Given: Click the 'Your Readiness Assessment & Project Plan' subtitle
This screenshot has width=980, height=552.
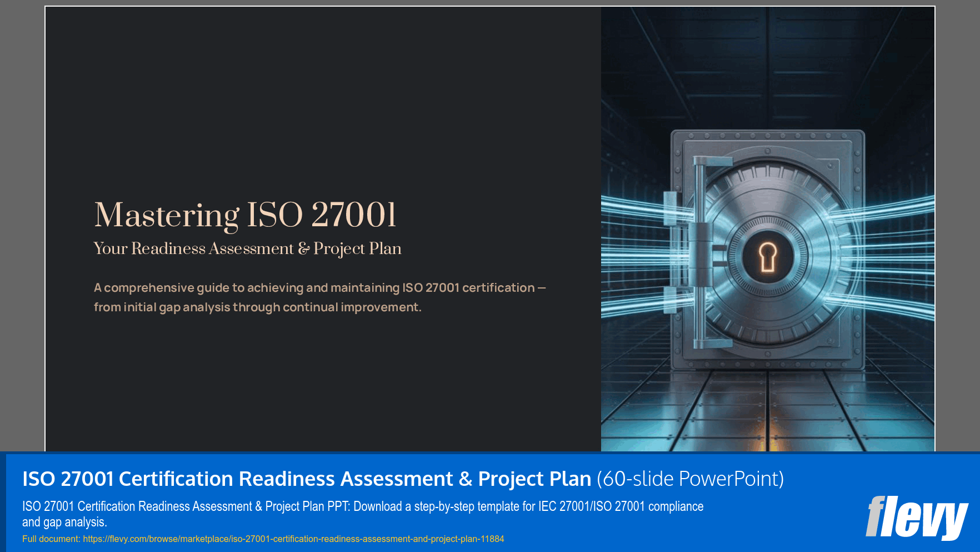Looking at the screenshot, I should pos(247,248).
